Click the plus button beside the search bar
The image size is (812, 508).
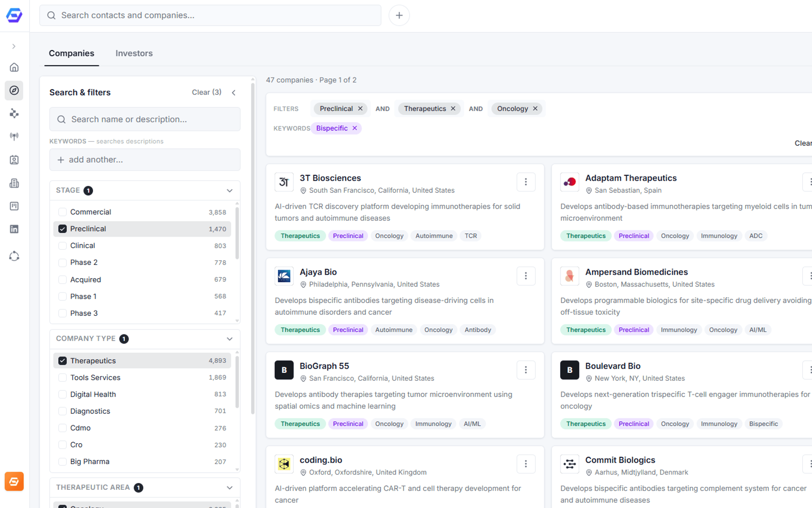tap(399, 15)
